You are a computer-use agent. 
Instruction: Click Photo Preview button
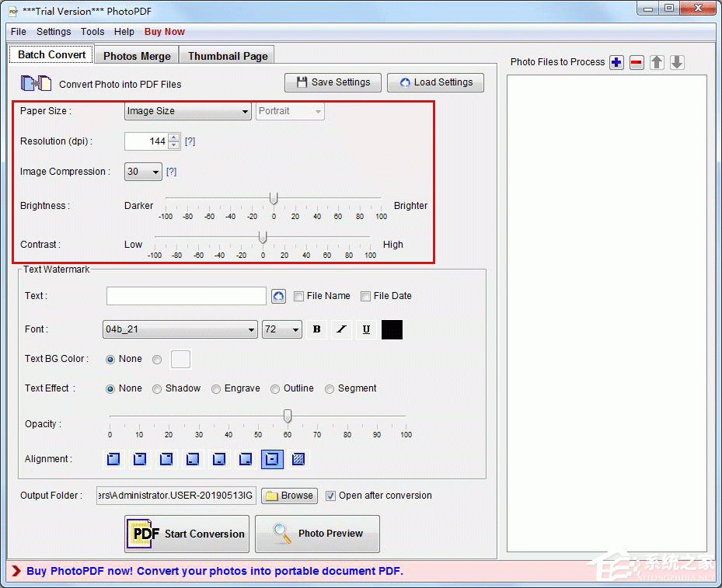click(318, 534)
